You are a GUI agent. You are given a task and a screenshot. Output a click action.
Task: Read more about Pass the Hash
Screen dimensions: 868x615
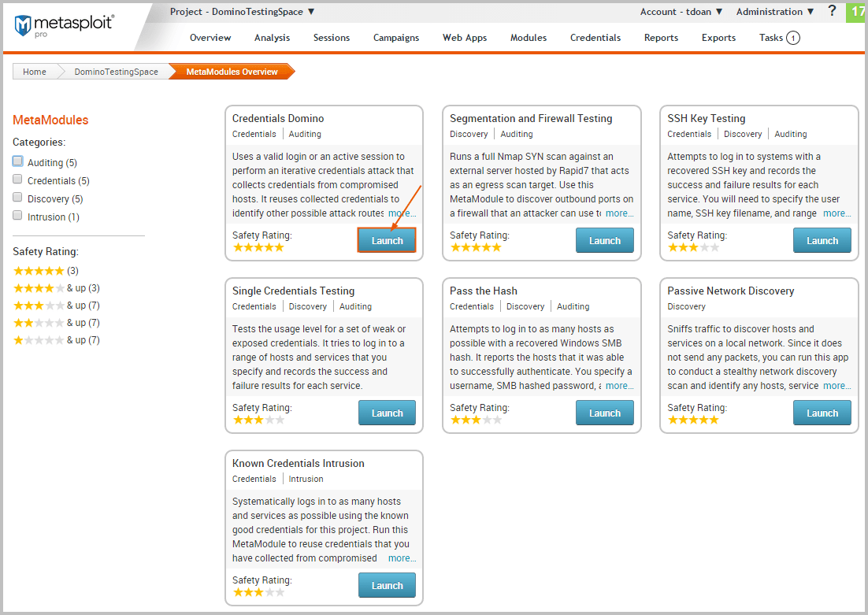(619, 386)
